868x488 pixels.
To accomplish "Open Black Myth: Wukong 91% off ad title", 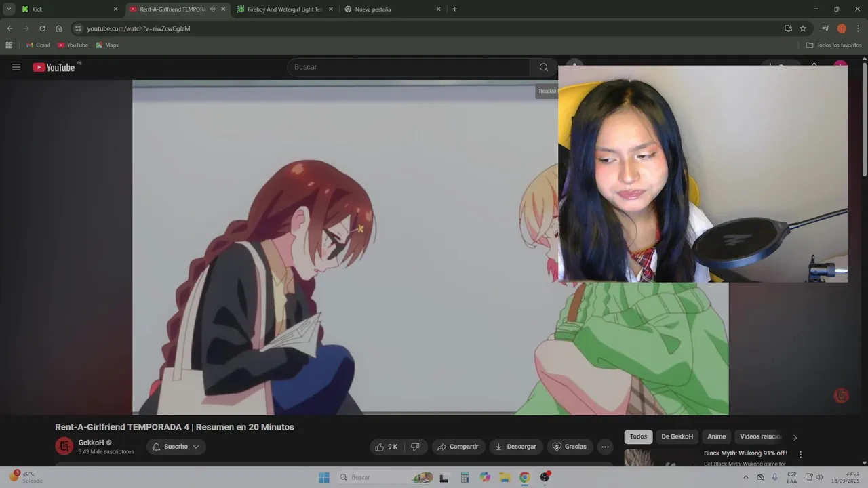I will pos(745,453).
